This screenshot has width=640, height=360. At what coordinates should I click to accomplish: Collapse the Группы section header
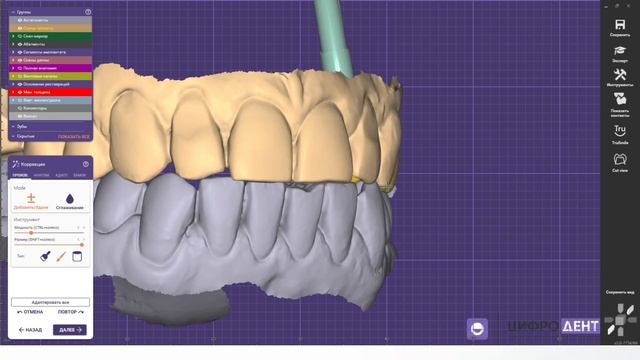[13, 12]
